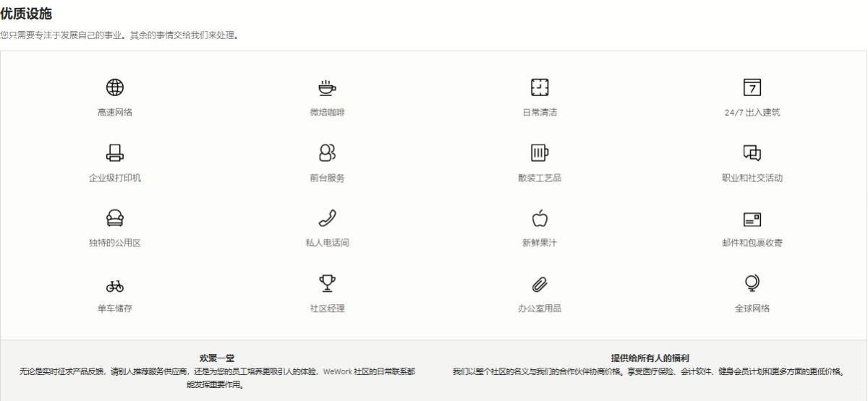
Task: Select the 前台服务 people icon
Action: coord(327,152)
